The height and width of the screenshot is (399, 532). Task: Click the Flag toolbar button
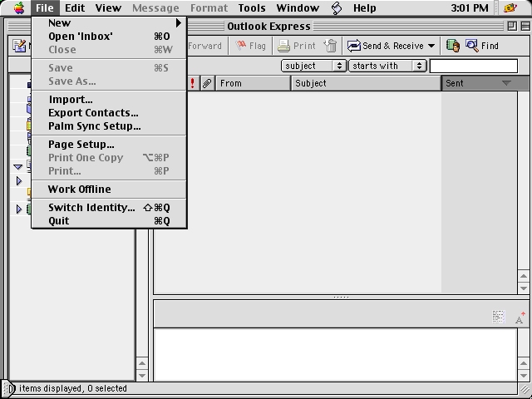[x=250, y=46]
